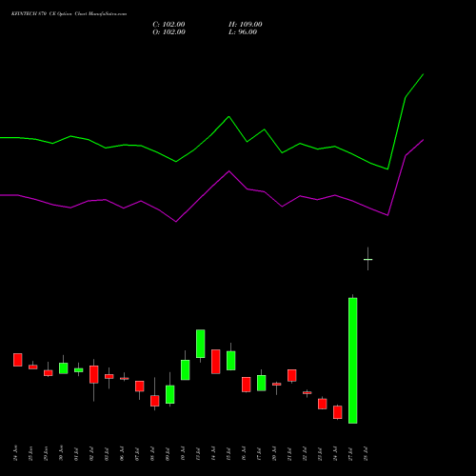Click the green candle for 13 Jul

(x=201, y=345)
